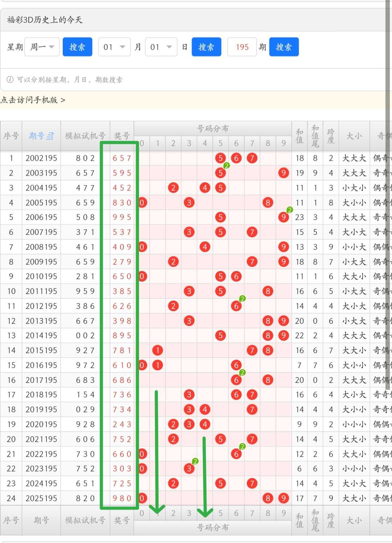The width and height of the screenshot is (392, 543).
Task: Open the 点击访问手机版 link
Action: click(x=33, y=100)
